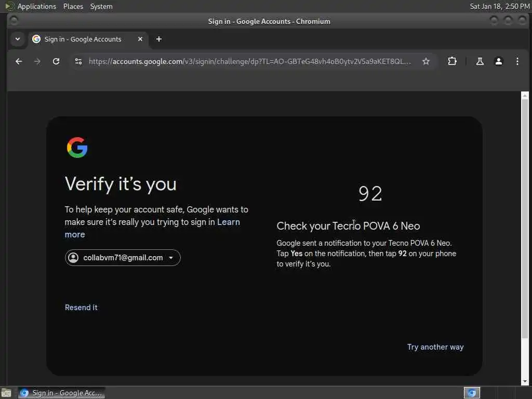Expand the tab search dropdown arrow
The image size is (532, 399).
[x=18, y=39]
